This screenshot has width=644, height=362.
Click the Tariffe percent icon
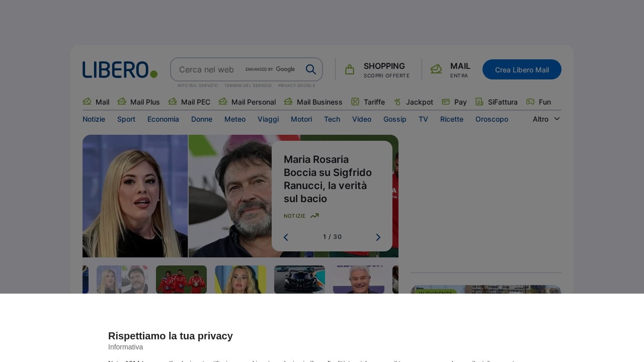click(355, 102)
